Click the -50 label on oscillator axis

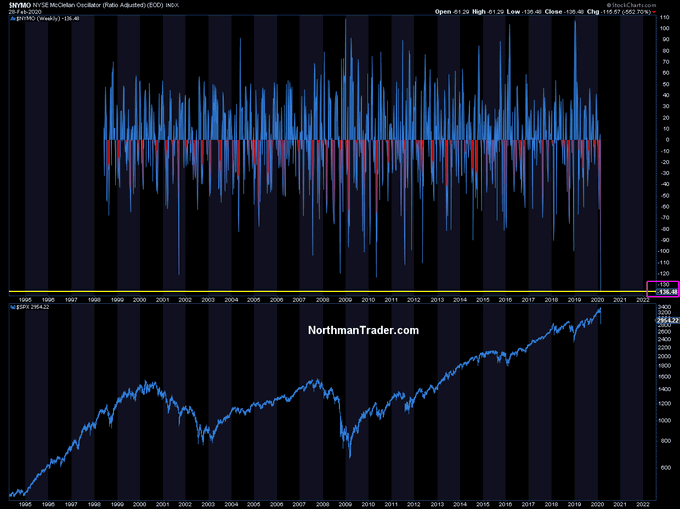click(x=664, y=196)
